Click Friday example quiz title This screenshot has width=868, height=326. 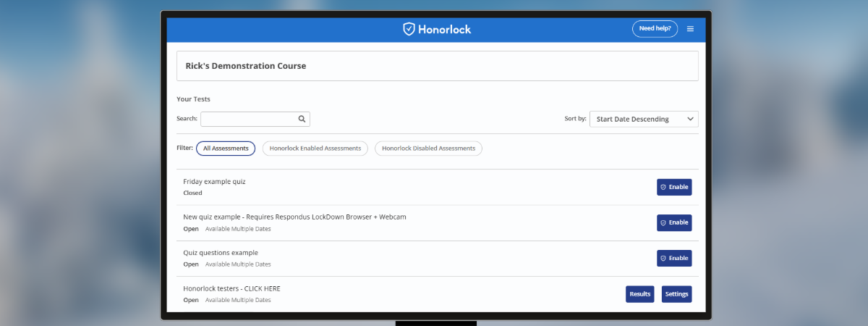214,181
